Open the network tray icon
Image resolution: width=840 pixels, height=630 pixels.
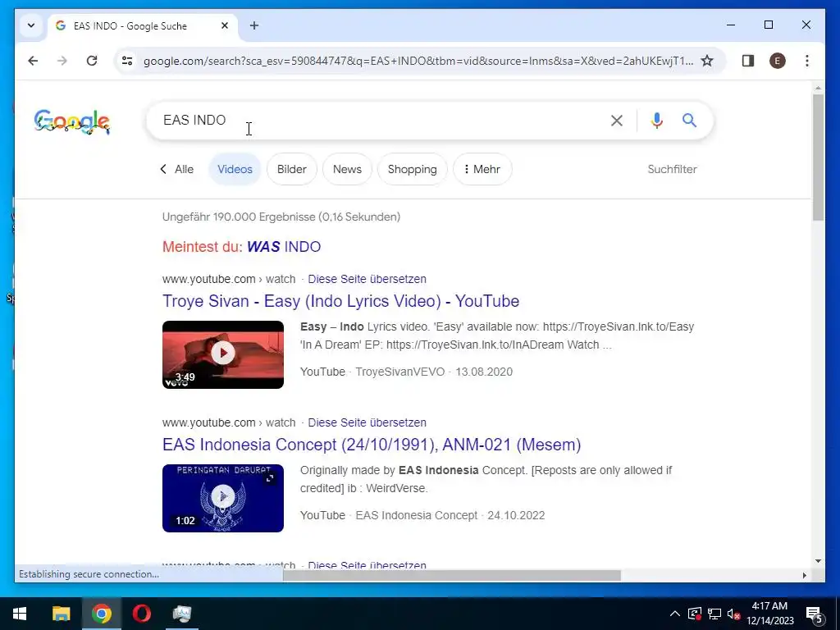point(714,614)
